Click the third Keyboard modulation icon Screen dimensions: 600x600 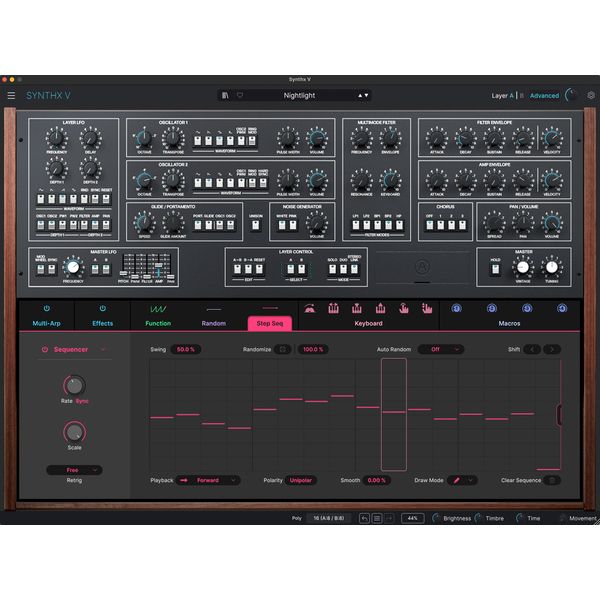point(357,308)
